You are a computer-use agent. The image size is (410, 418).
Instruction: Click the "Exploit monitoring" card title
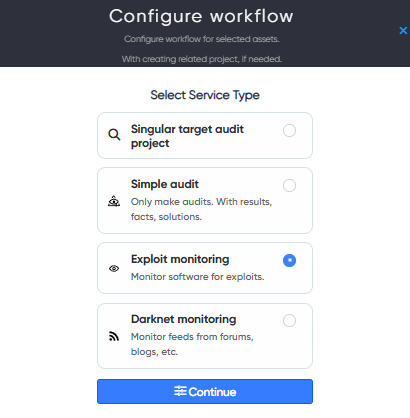click(x=180, y=259)
